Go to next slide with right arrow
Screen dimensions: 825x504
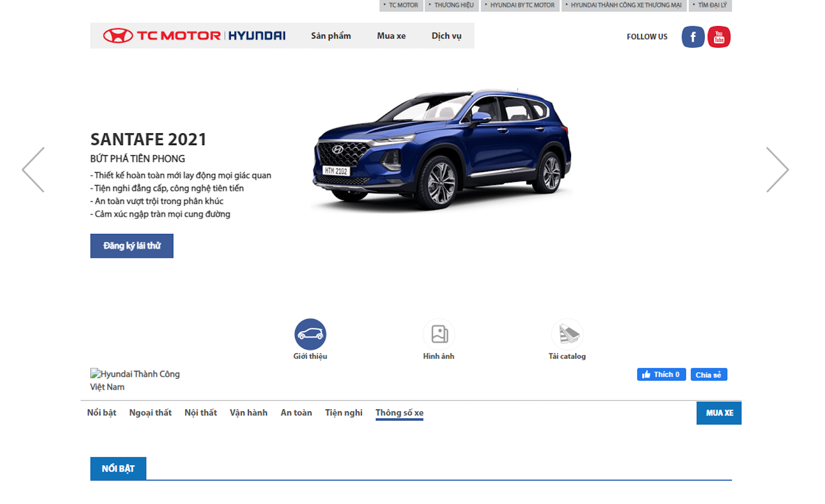tap(777, 169)
